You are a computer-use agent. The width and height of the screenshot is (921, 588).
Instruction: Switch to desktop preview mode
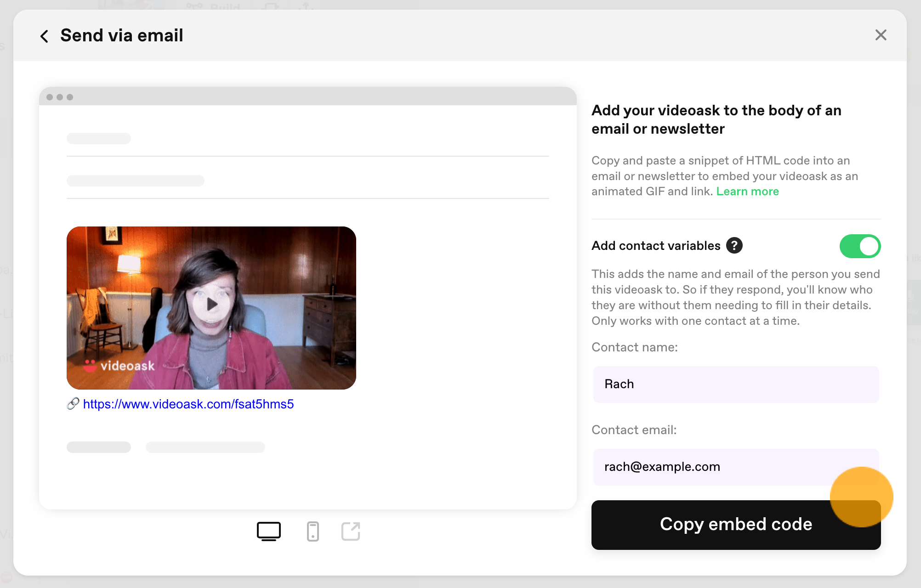coord(268,531)
